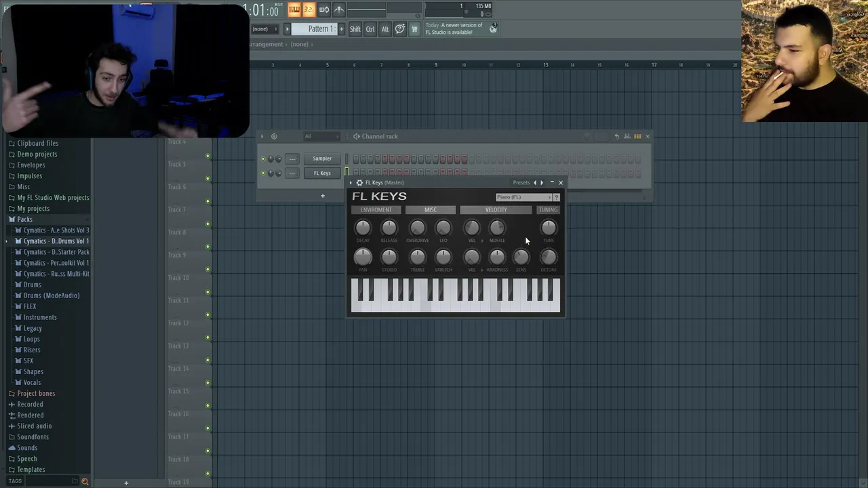Toggle the 3.2.1 countdown before recording
868x488 pixels.
(309, 9)
